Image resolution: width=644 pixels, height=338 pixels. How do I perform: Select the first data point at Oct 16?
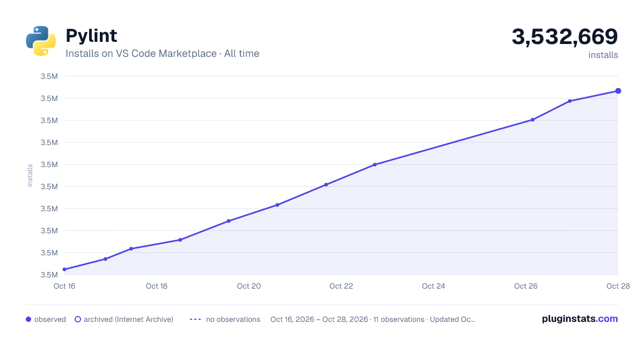(x=64, y=269)
